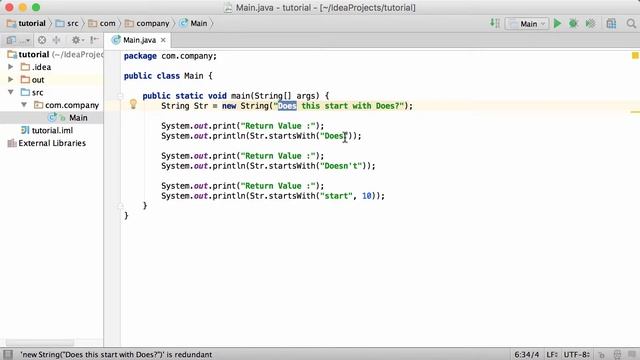Select tutorial.iml in project tree
The height and width of the screenshot is (360, 640).
point(52,130)
